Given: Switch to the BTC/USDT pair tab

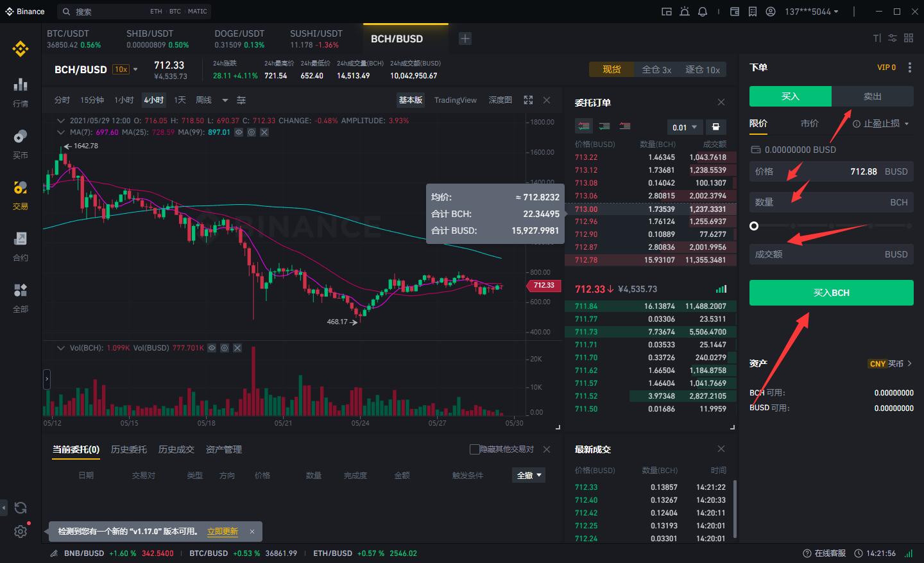Looking at the screenshot, I should click(74, 39).
